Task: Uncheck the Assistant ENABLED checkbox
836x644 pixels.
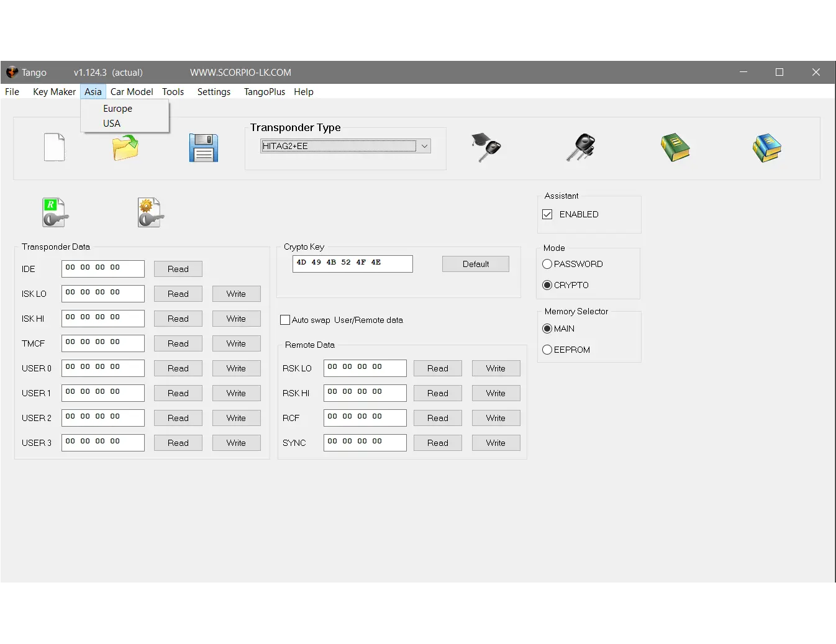Action: (x=547, y=214)
